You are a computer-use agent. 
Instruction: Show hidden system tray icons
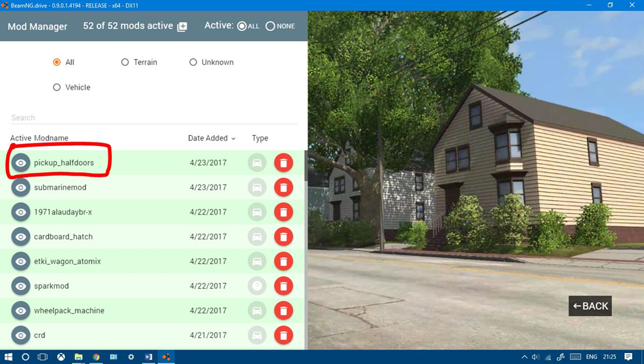[525, 357]
